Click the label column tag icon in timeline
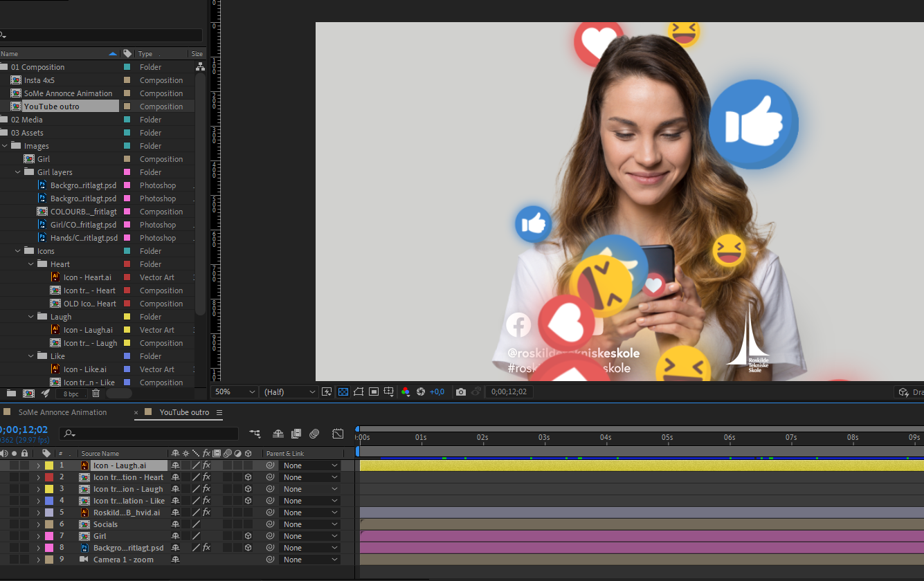The image size is (924, 581). [47, 453]
